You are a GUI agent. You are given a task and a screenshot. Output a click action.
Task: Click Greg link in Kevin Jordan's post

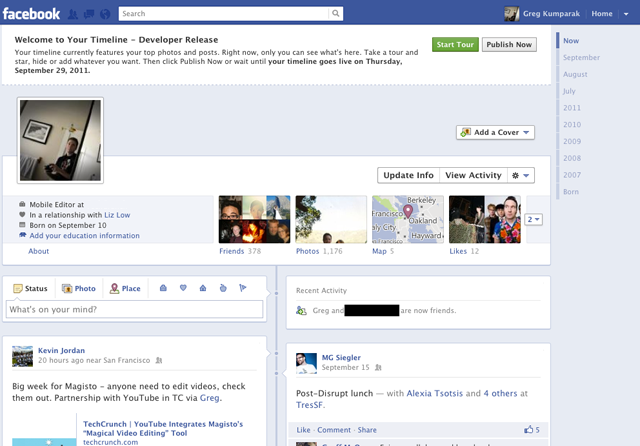(x=209, y=398)
